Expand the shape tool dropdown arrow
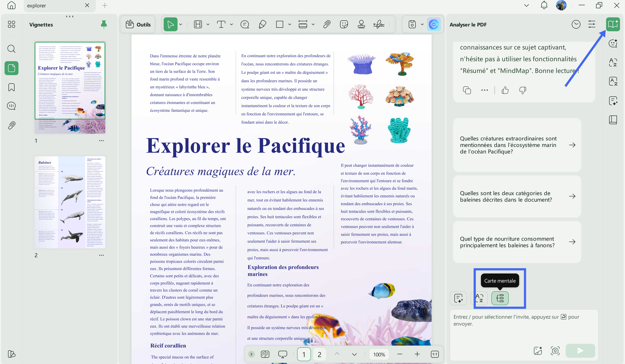 [x=289, y=24]
